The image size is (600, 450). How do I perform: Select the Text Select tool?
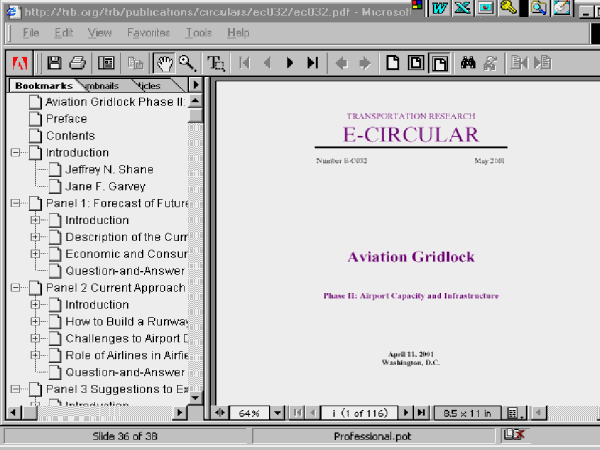pyautogui.click(x=215, y=63)
